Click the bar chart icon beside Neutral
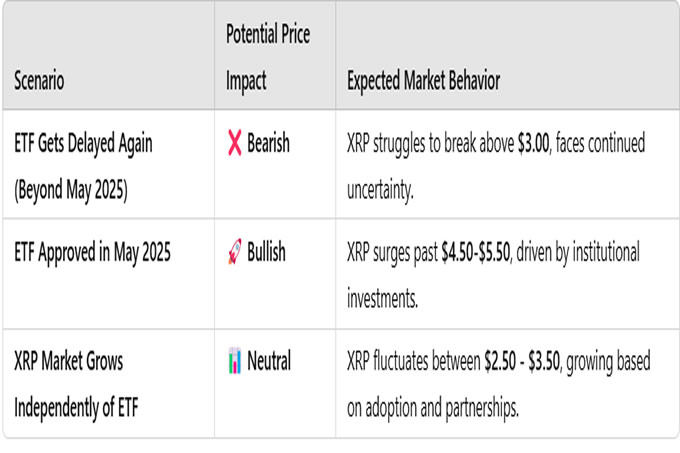This screenshot has height=453, width=680. [235, 361]
